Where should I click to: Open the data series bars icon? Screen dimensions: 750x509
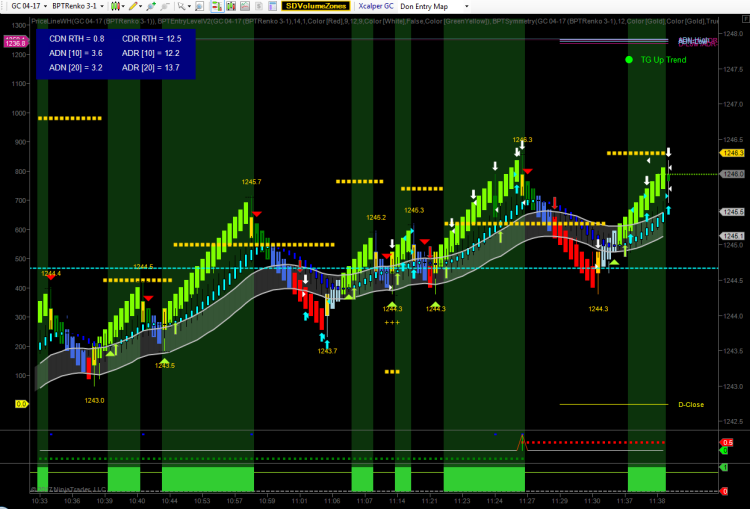point(231,6)
